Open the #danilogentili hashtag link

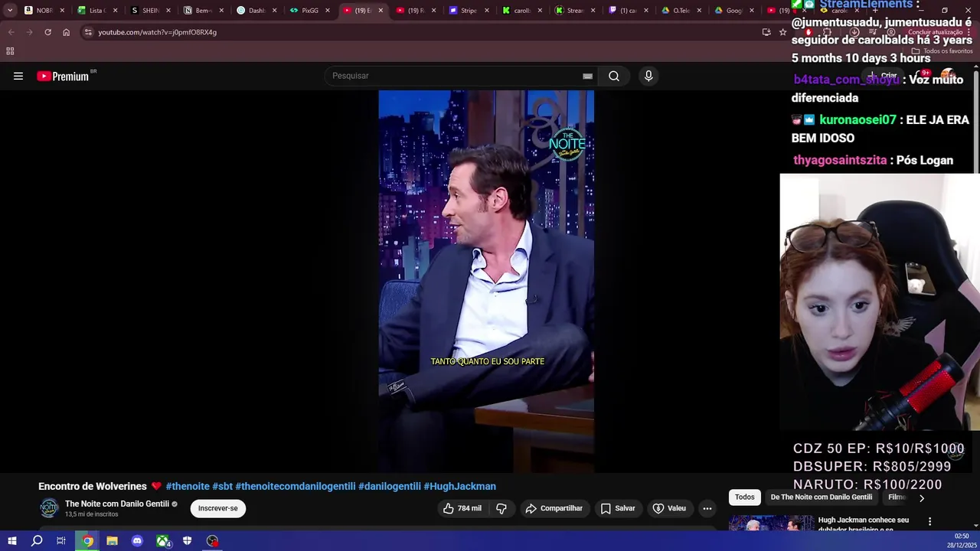pyautogui.click(x=390, y=487)
